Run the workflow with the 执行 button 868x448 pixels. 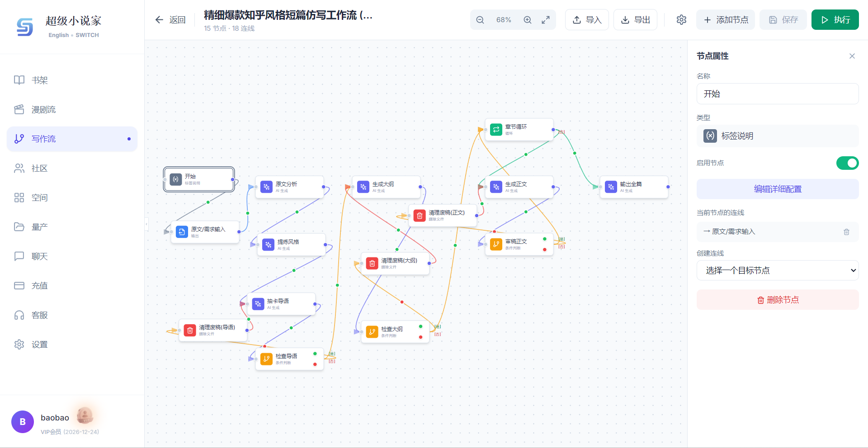pyautogui.click(x=835, y=19)
